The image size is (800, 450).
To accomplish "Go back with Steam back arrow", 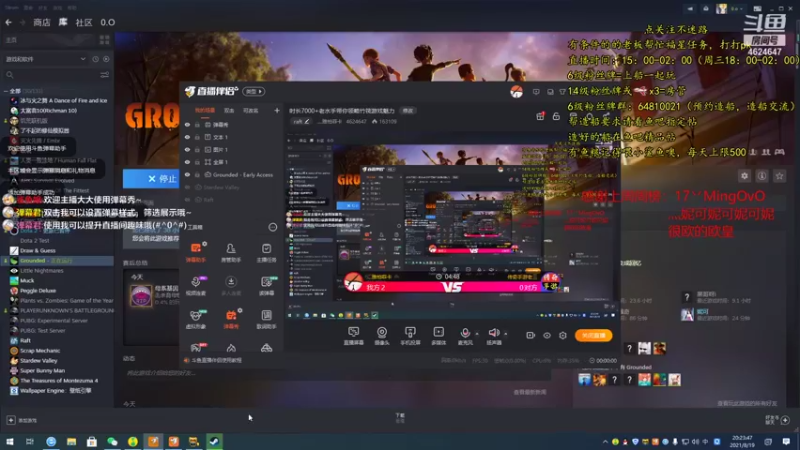I will point(9,22).
